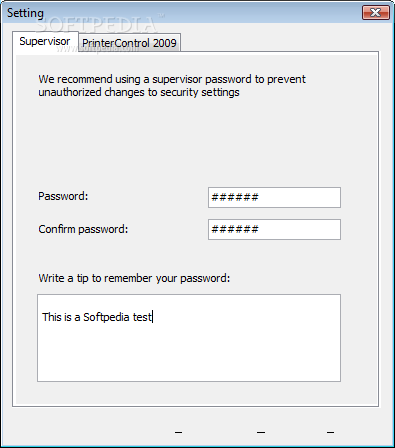Click blank area below the tip text line

(x=189, y=353)
